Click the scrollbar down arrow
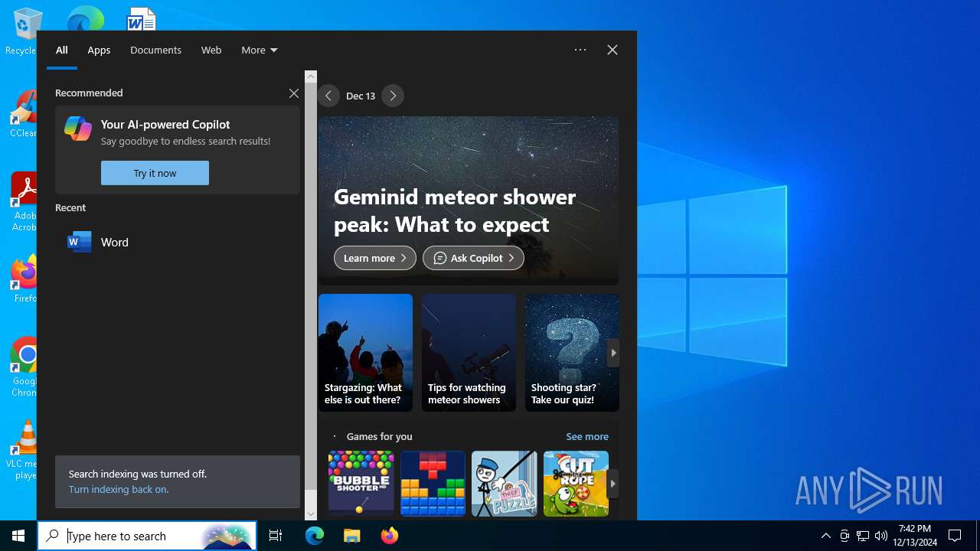This screenshot has height=551, width=980. pos(311,514)
